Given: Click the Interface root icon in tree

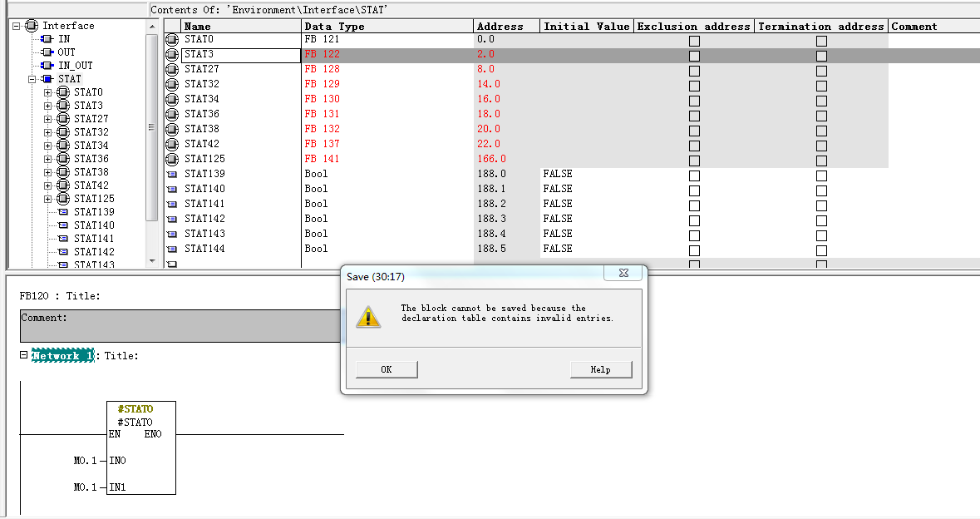Looking at the screenshot, I should tap(32, 26).
